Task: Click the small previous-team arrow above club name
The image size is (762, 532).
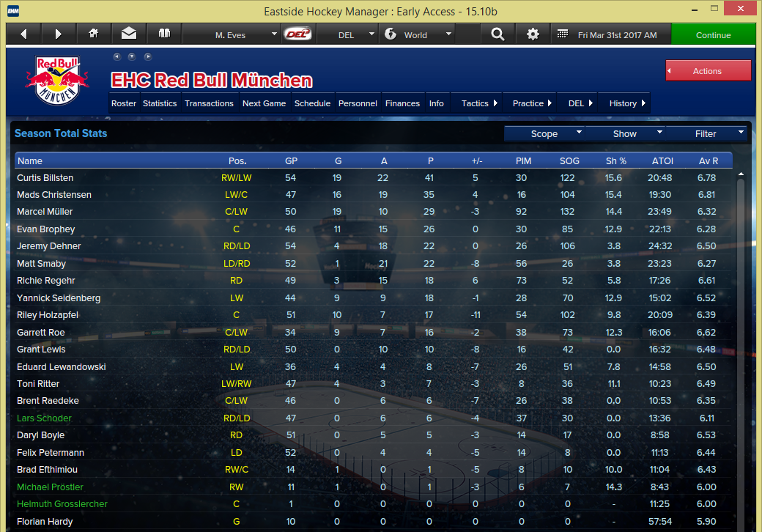Action: 116,57
